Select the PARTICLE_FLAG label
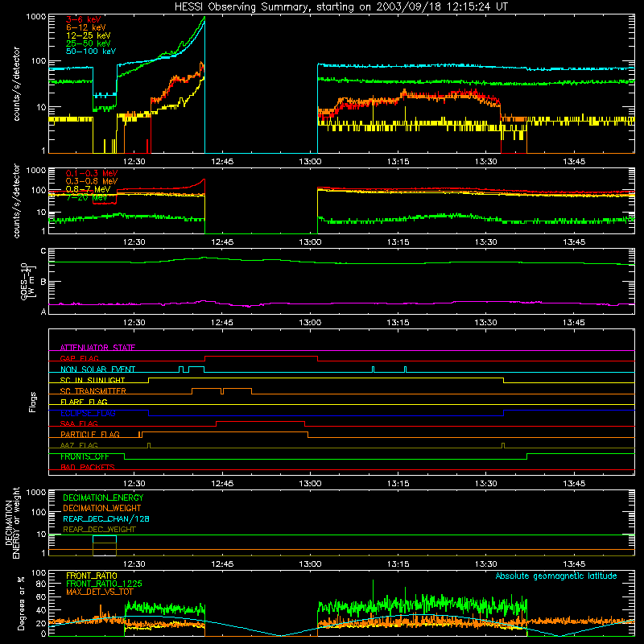 (x=90, y=435)
